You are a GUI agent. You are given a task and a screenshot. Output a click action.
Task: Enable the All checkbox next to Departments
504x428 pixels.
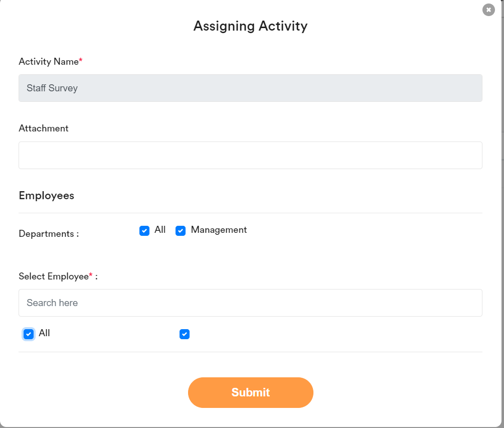[x=144, y=231]
